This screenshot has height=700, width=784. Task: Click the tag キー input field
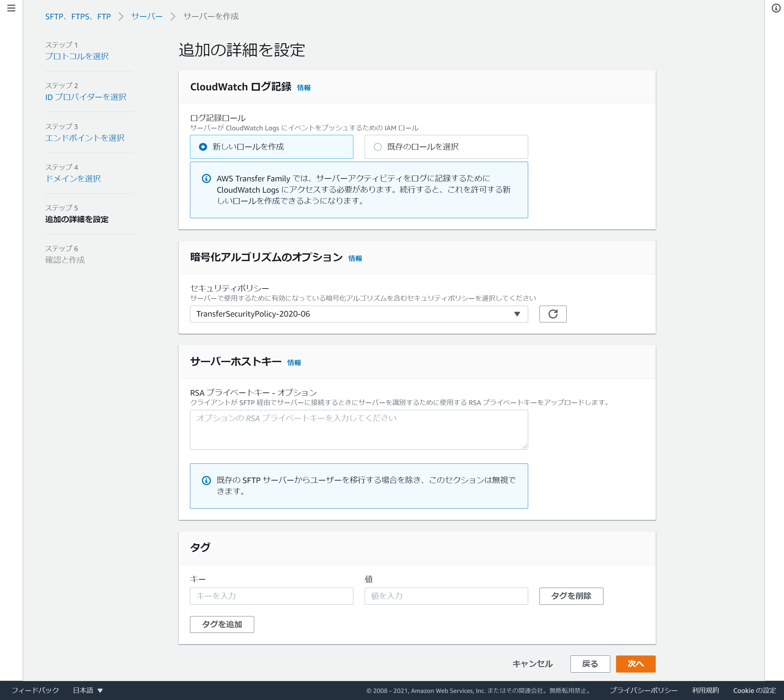click(271, 596)
